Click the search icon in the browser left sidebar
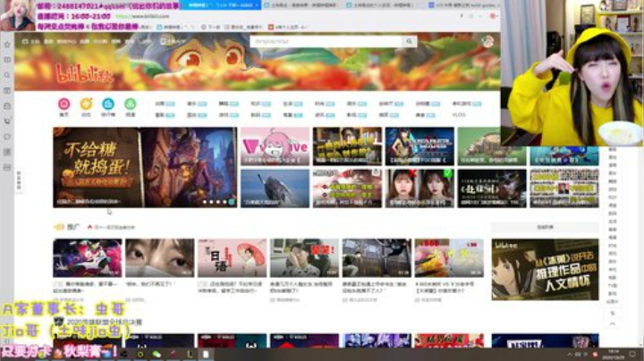 coord(7,75)
